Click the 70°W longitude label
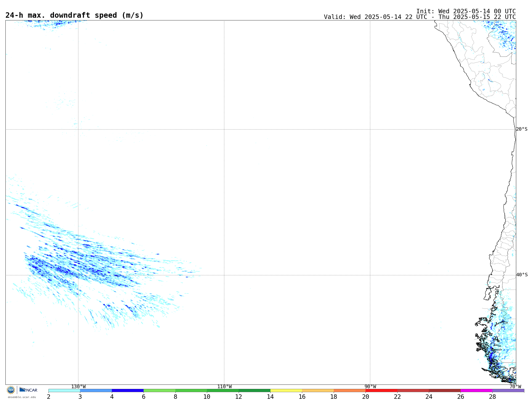Viewport: 532px width, 400px height. click(515, 386)
